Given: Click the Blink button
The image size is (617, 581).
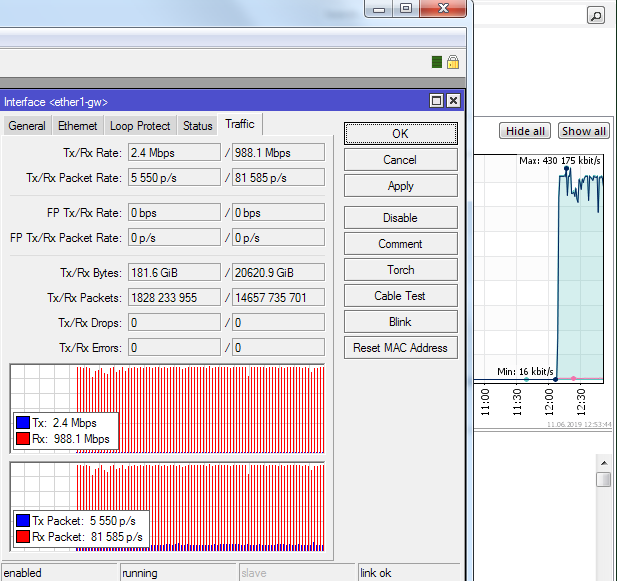Looking at the screenshot, I should pyautogui.click(x=401, y=321).
